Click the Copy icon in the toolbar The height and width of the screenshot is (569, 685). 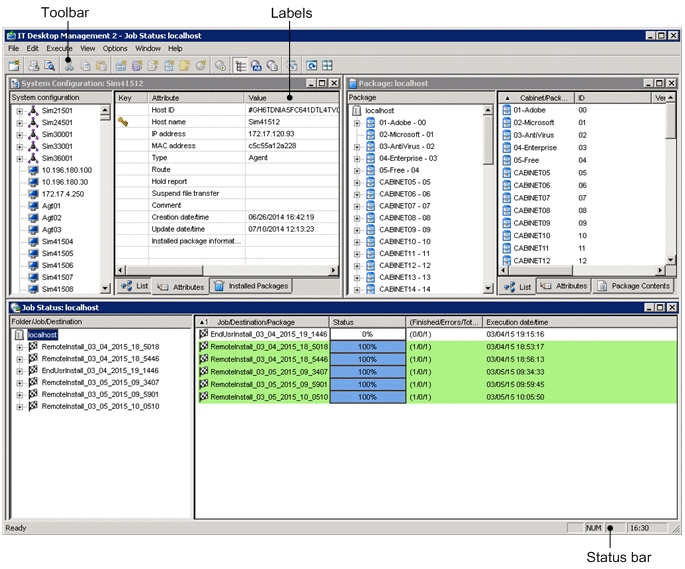coord(85,65)
